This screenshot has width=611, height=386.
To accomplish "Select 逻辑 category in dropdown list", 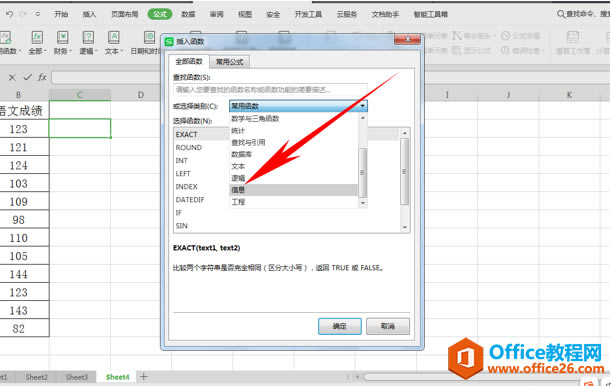I will coord(238,178).
